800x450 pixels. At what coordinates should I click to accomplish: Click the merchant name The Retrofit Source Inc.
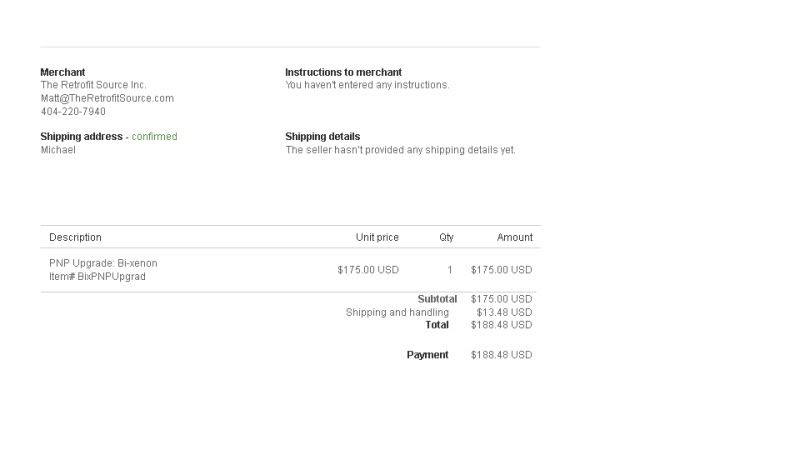tap(93, 85)
